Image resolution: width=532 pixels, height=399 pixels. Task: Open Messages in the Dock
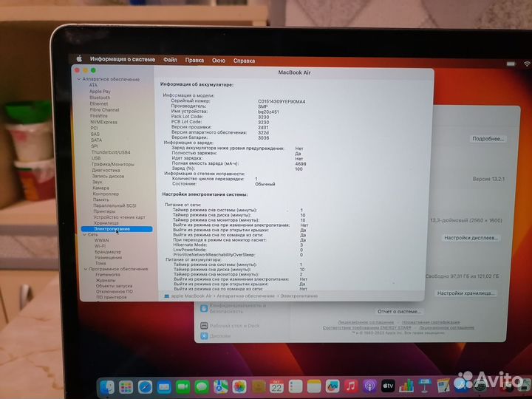(x=202, y=386)
